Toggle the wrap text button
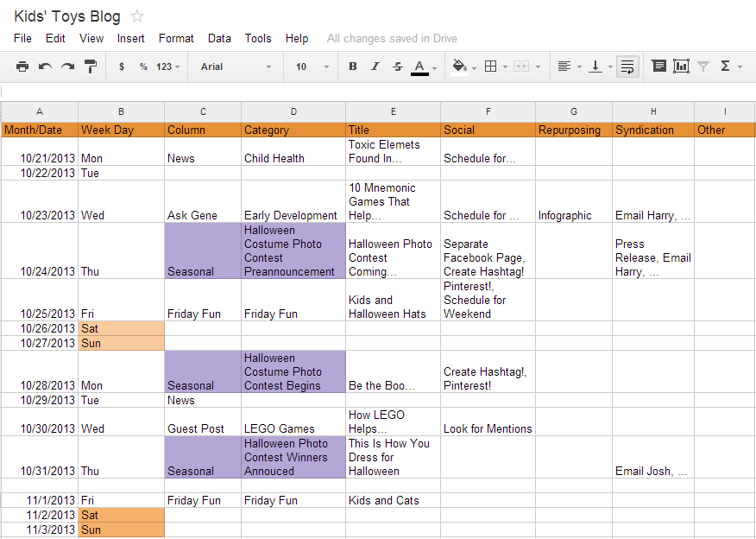 click(627, 67)
